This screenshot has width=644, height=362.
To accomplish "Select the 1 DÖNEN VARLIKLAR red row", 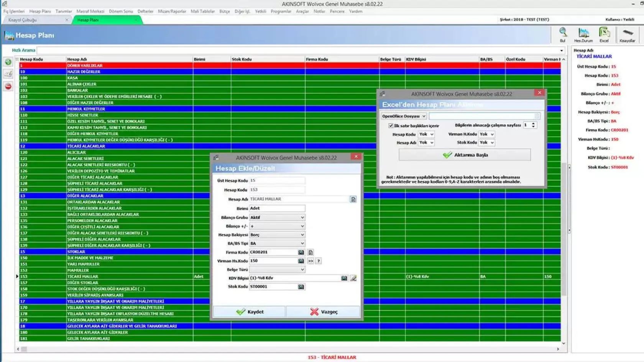I will (x=290, y=66).
